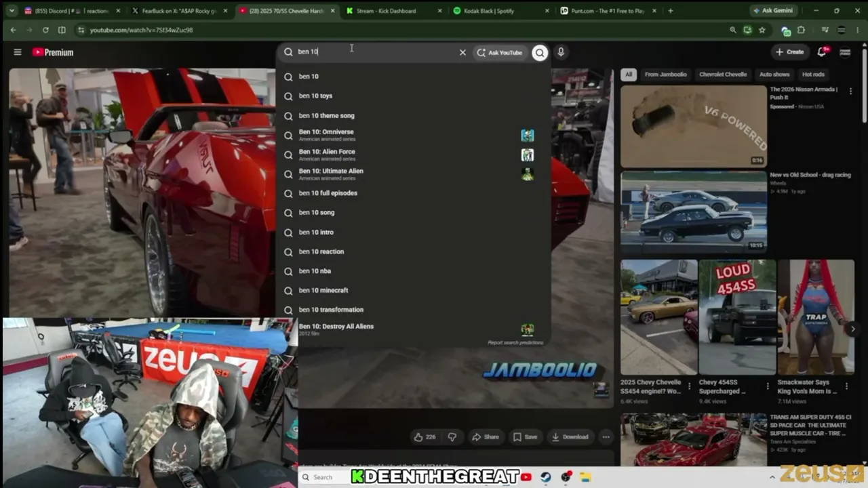Switch to the FearBuck on X tab
The height and width of the screenshot is (488, 868).
(179, 11)
